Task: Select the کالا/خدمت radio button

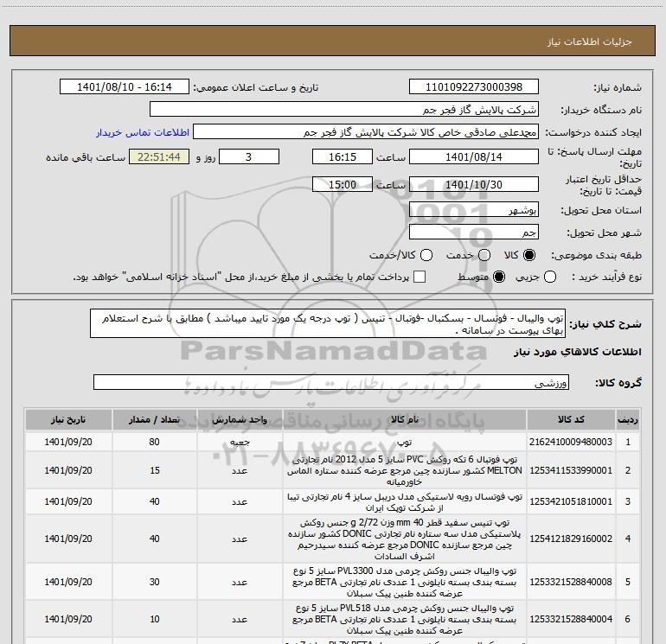Action: (x=426, y=255)
